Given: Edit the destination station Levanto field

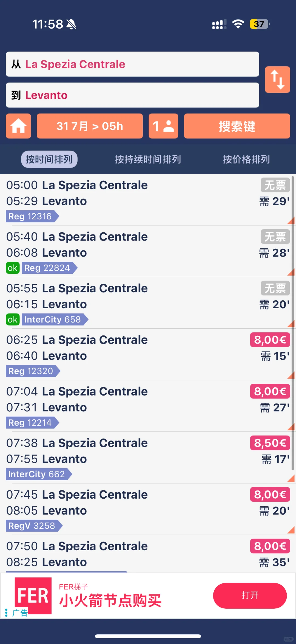Looking at the screenshot, I should pos(132,95).
